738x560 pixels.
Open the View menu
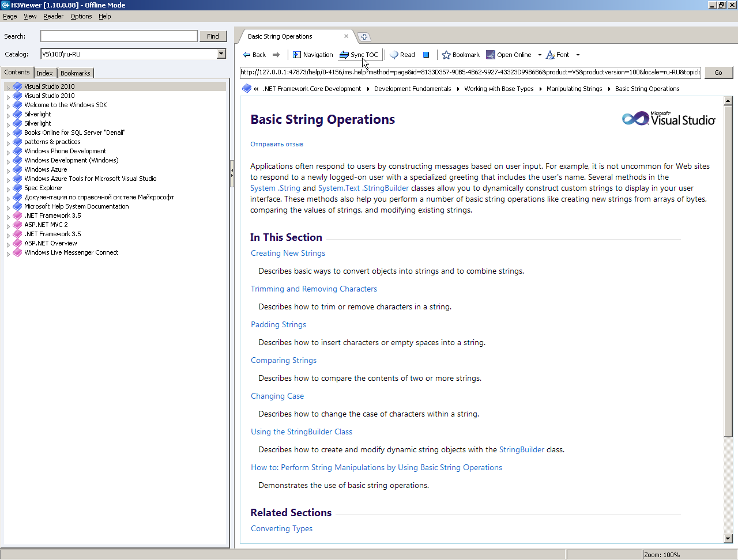(30, 16)
